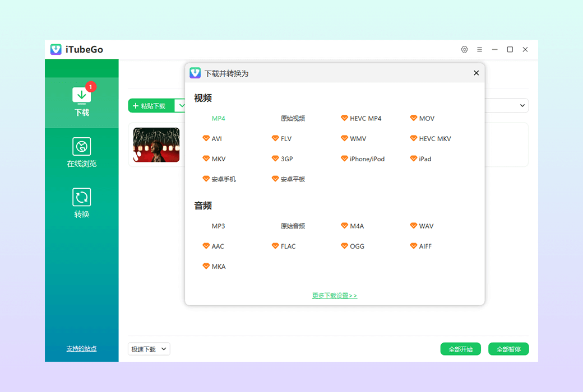The width and height of the screenshot is (583, 392).
Task: Click the 粘贴下载 paste download button
Action: tap(151, 106)
